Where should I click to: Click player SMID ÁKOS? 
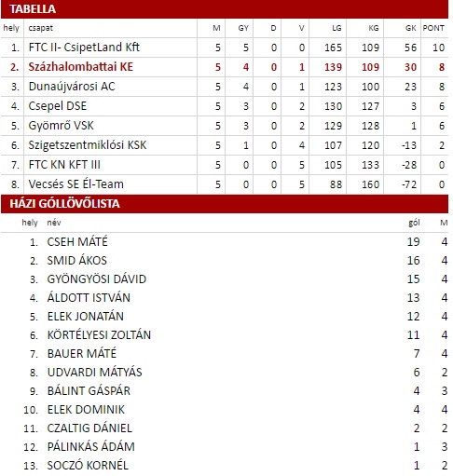77,261
